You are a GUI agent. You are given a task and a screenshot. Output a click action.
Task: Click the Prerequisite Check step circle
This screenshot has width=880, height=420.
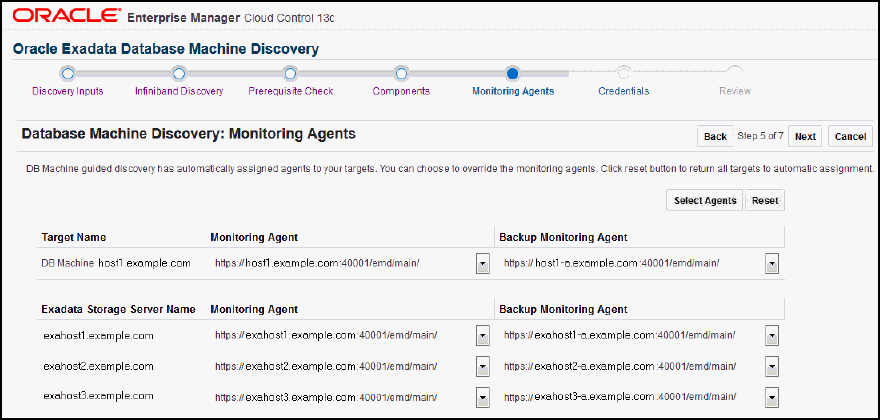(290, 73)
